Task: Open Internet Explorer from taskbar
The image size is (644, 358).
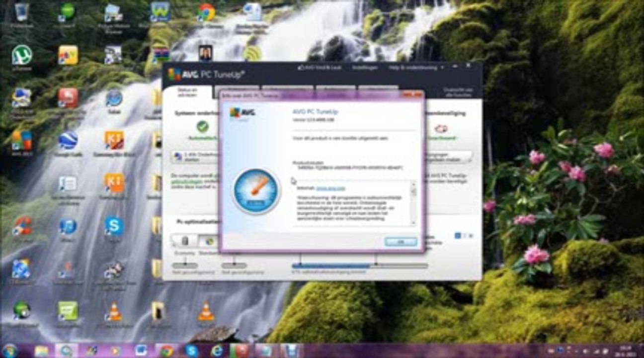Action: tap(217, 351)
